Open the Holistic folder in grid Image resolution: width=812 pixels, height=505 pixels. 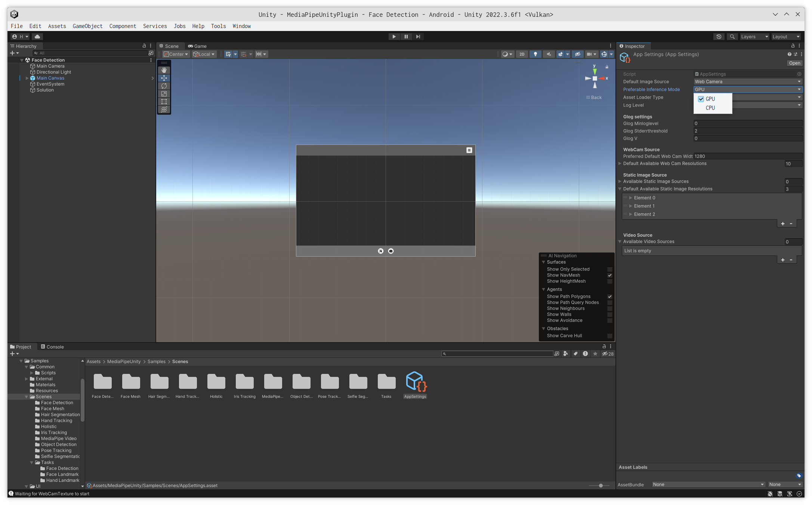216,382
